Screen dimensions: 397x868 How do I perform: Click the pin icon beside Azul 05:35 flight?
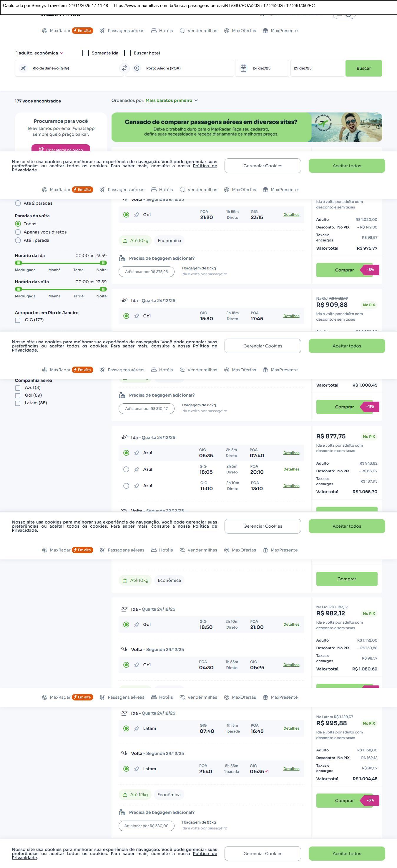(137, 453)
